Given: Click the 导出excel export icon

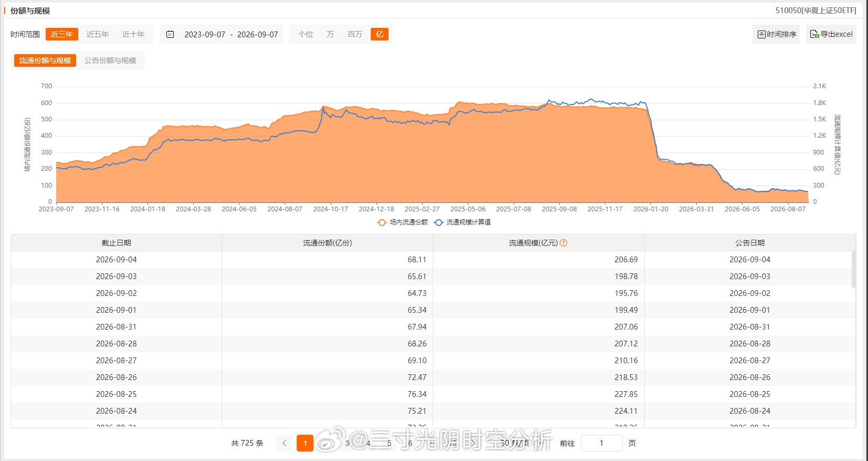Looking at the screenshot, I should [814, 34].
